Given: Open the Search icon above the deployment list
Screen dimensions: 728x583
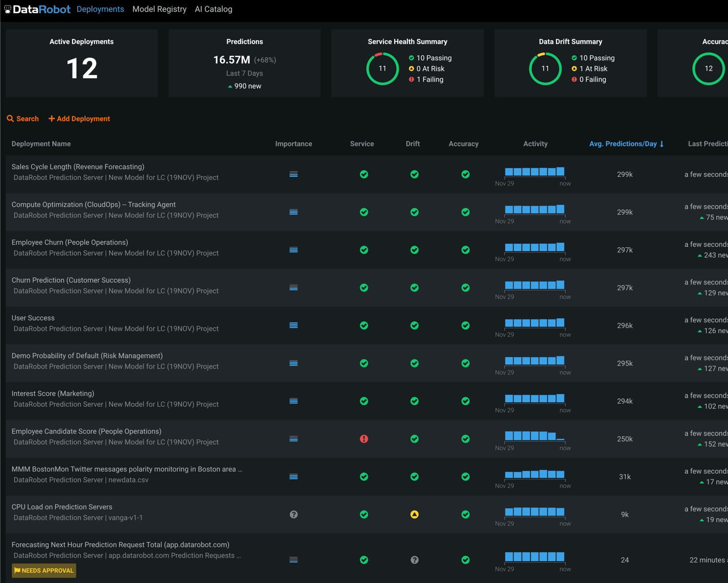Looking at the screenshot, I should [x=11, y=119].
